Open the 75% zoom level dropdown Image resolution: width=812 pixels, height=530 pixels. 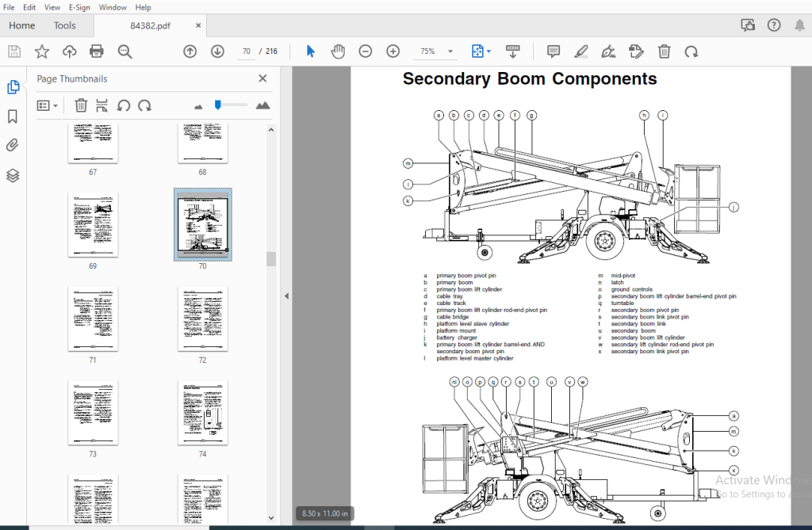pyautogui.click(x=450, y=51)
